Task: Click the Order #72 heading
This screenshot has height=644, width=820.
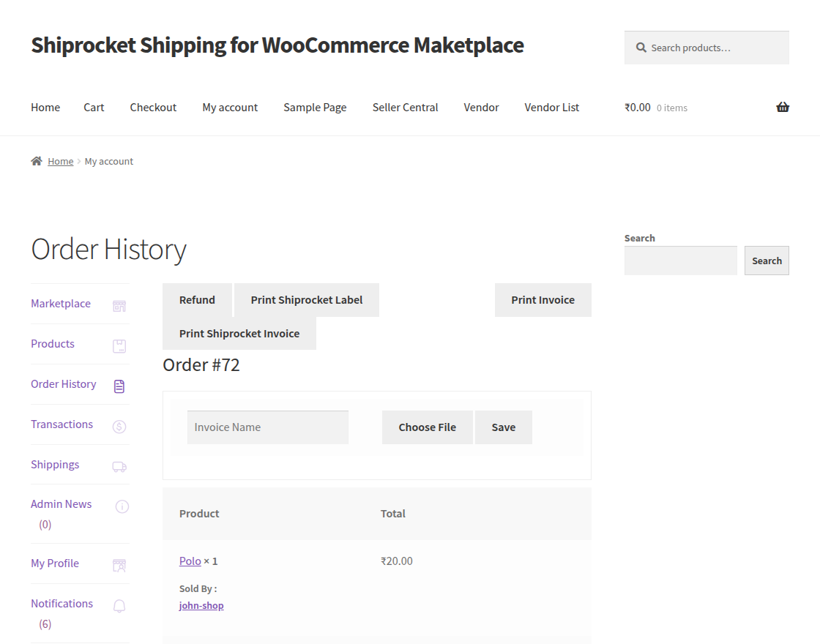Action: click(x=201, y=365)
